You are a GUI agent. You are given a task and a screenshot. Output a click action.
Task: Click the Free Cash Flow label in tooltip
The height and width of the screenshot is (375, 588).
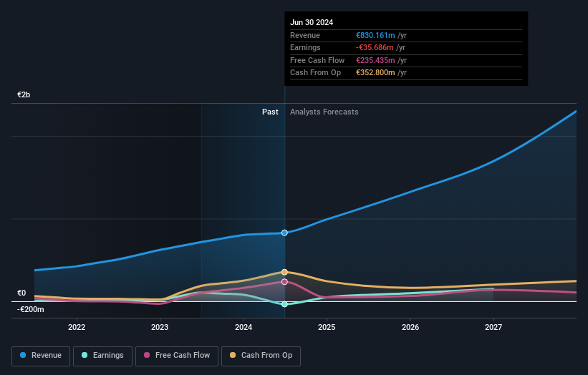(x=317, y=60)
